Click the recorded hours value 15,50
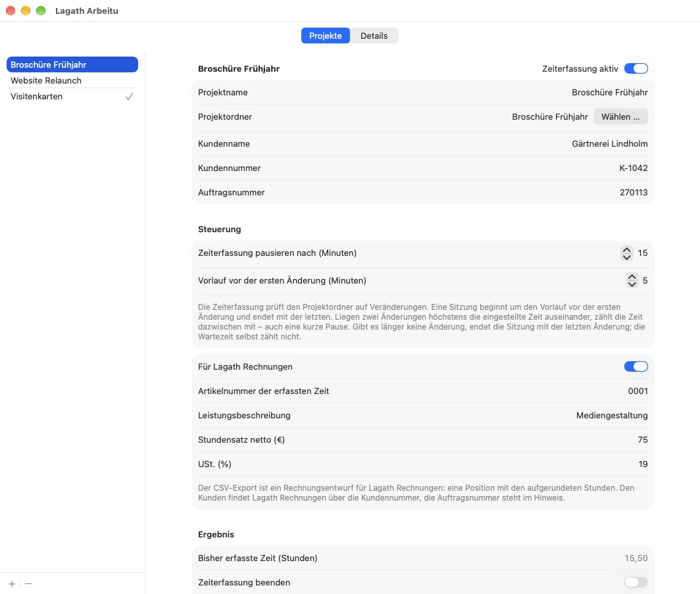This screenshot has height=594, width=700. pos(636,558)
